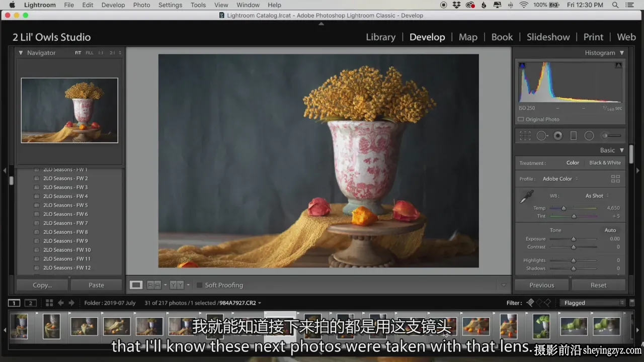The height and width of the screenshot is (362, 644).
Task: Click the Before/After YY split icon
Action: pyautogui.click(x=177, y=285)
